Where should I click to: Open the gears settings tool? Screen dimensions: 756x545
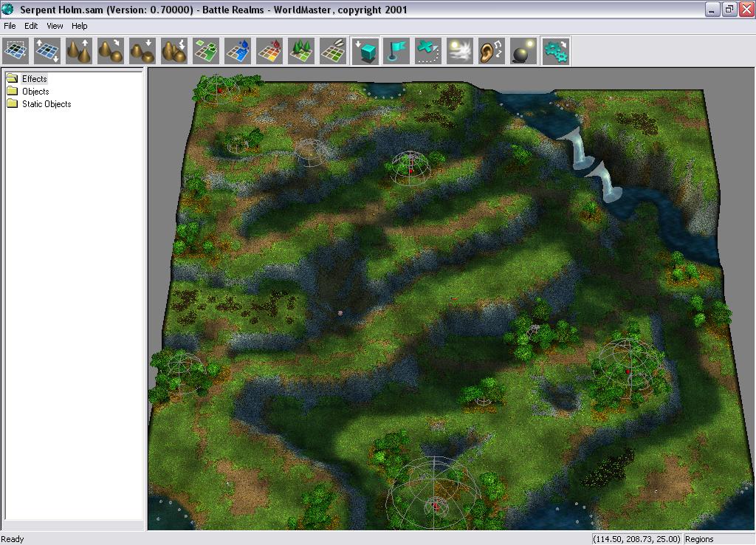(x=554, y=50)
